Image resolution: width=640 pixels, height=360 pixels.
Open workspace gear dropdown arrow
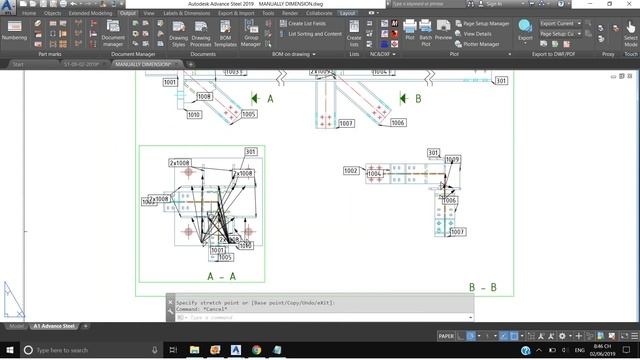click(570, 336)
